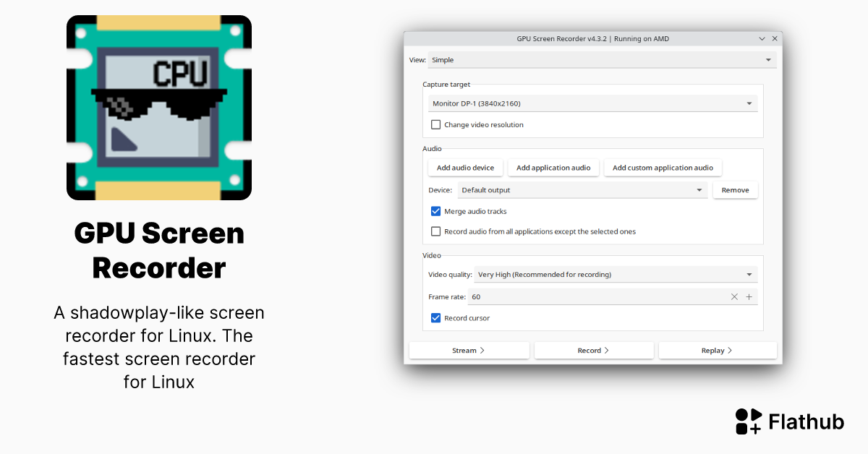The height and width of the screenshot is (454, 868).
Task: Click the Video quality label
Action: click(450, 275)
